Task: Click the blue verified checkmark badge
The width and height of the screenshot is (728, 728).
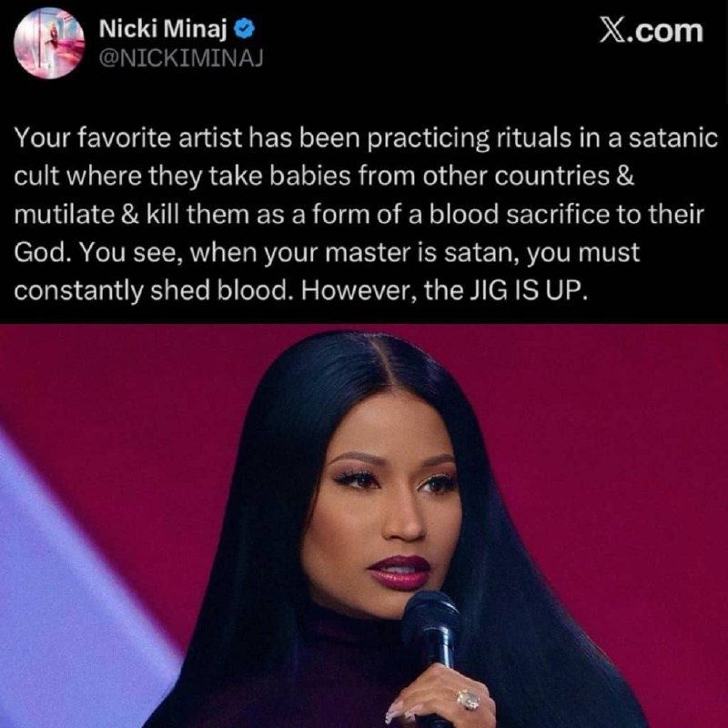Action: 243,30
